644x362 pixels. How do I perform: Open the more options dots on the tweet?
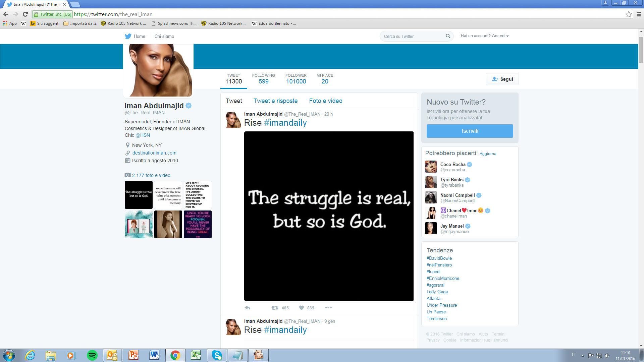coord(328,308)
